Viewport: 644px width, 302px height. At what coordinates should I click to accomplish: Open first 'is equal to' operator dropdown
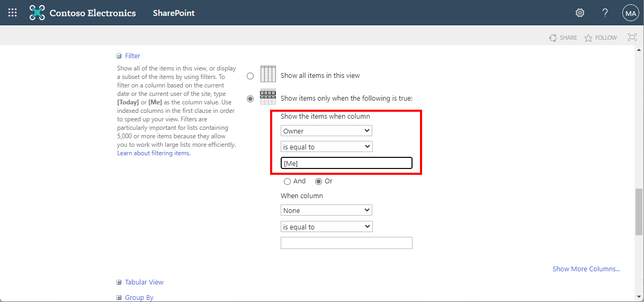[326, 147]
